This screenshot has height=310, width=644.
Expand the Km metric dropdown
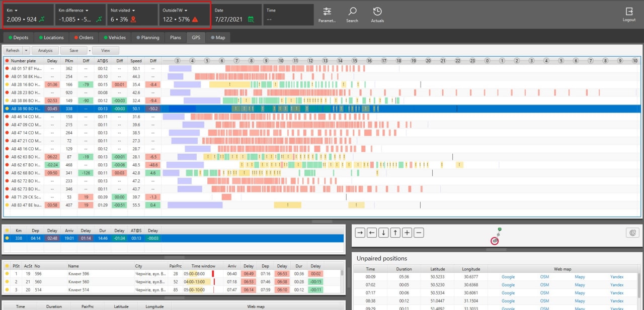(x=17, y=10)
